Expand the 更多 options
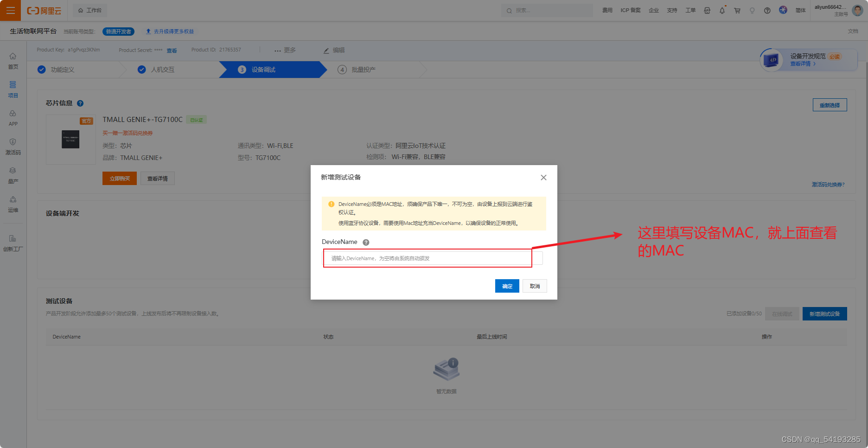868x448 pixels. (x=285, y=50)
